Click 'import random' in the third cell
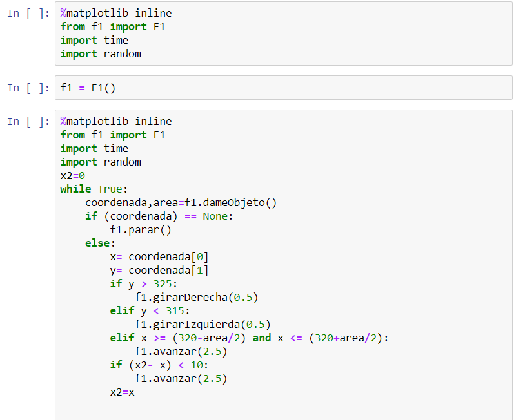This screenshot has width=514, height=420. [x=101, y=162]
